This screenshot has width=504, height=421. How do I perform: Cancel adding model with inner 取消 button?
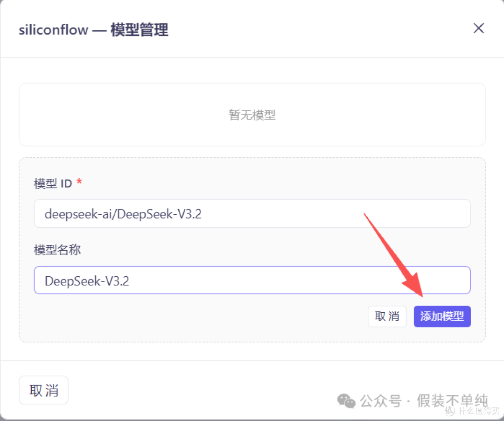tap(387, 316)
